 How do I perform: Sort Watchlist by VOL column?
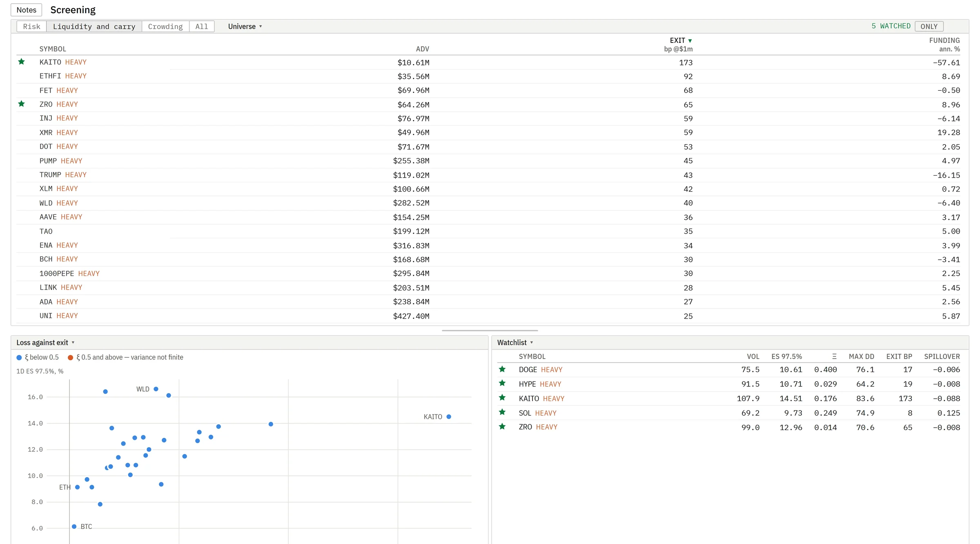coord(753,357)
